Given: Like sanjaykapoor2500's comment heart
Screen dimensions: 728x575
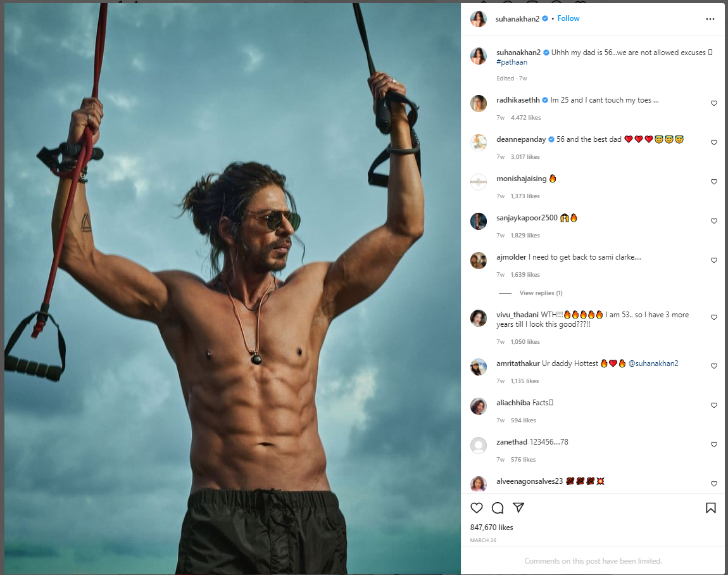Looking at the screenshot, I should click(714, 221).
